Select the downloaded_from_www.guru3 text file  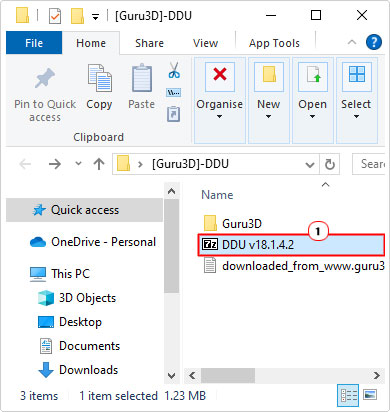click(294, 266)
